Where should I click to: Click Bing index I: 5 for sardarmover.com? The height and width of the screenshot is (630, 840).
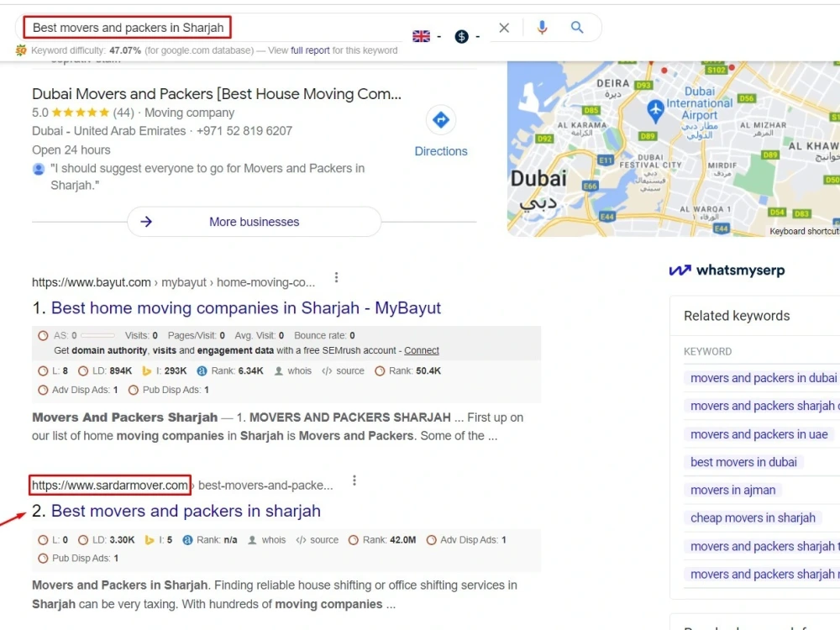point(159,540)
